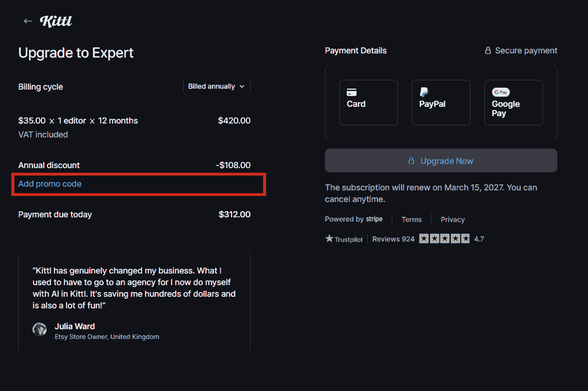Screen dimensions: 588x391
Task: Click the back arrow icon
Action: [28, 21]
